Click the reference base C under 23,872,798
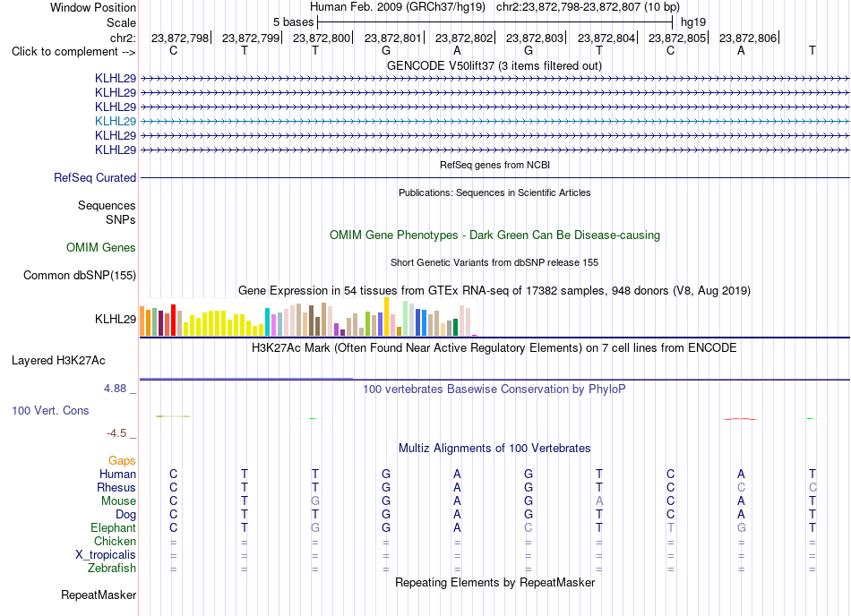The image size is (851, 616). [x=173, y=50]
